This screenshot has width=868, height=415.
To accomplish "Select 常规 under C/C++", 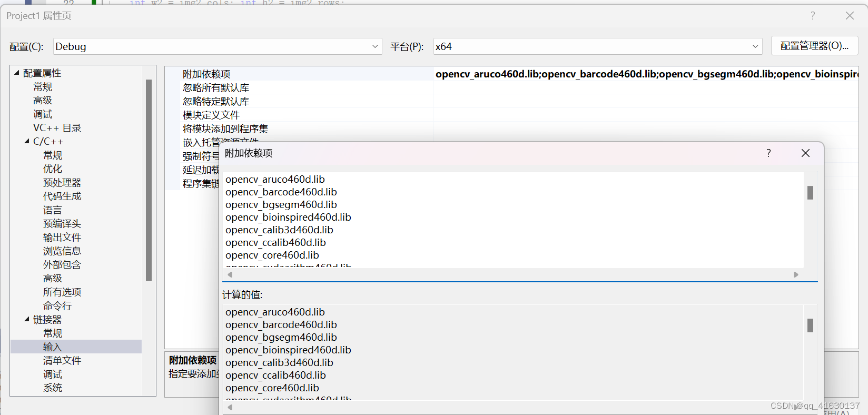I will [53, 155].
